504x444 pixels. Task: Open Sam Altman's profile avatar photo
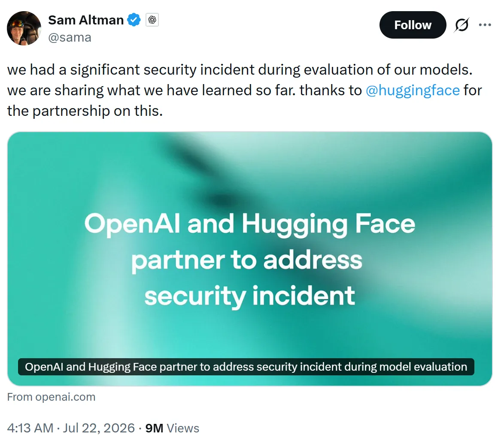(x=24, y=28)
